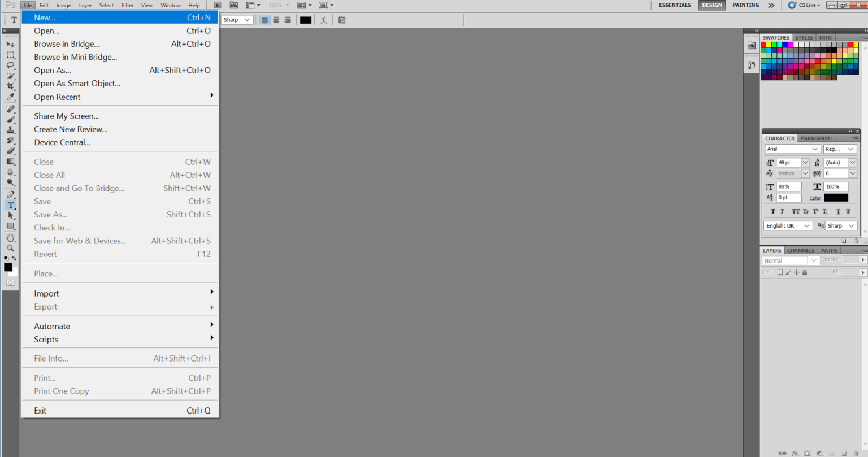868x457 pixels.
Task: Enable center text alignment
Action: [276, 20]
